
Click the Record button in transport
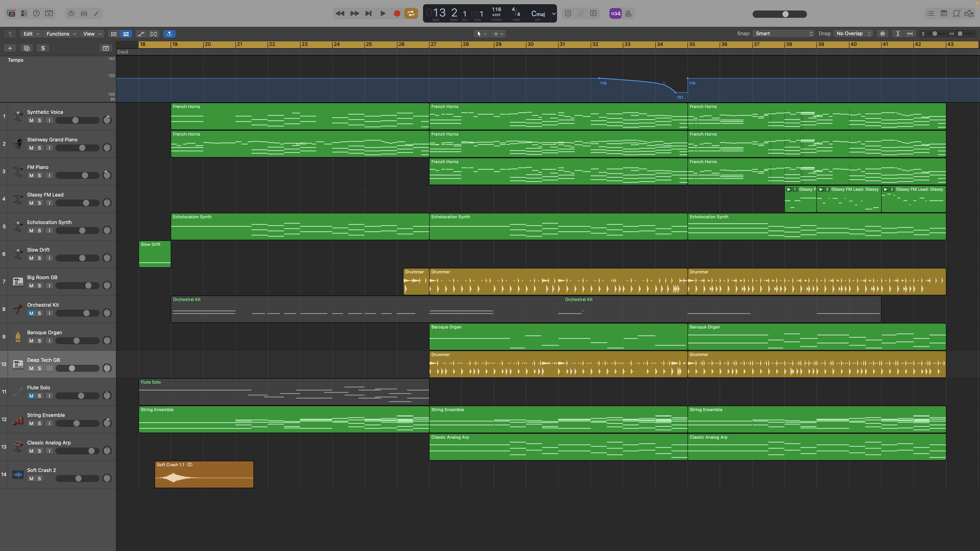(397, 13)
